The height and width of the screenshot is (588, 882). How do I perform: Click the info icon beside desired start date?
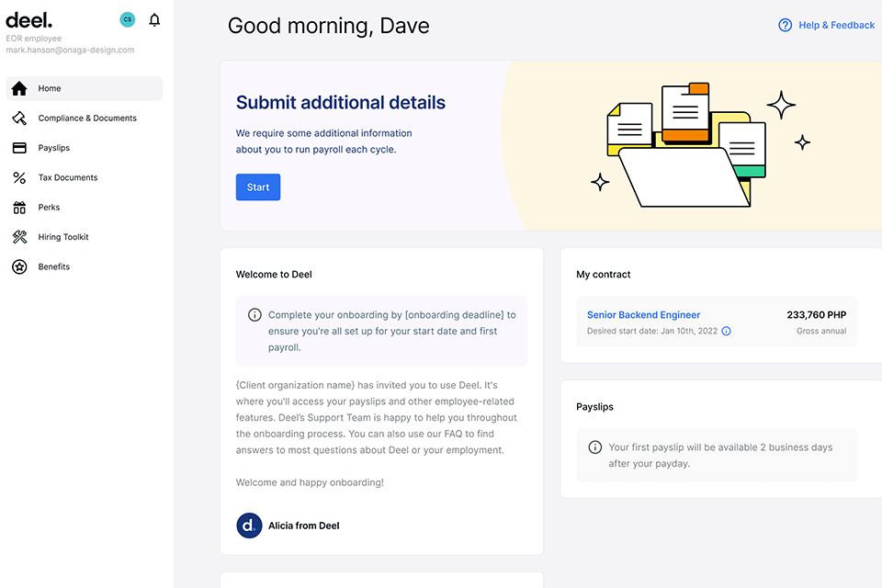726,331
